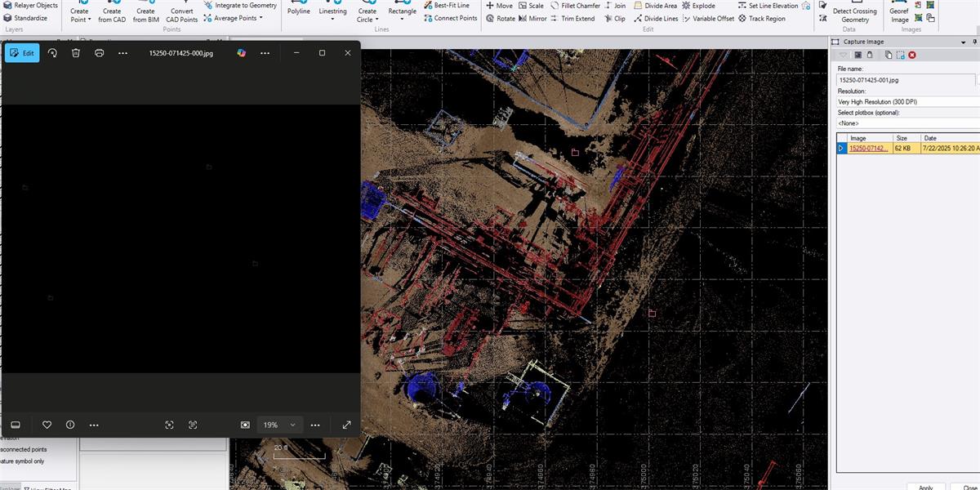Click the red delete icon in Capture Image
This screenshot has height=490, width=980.
pos(912,55)
